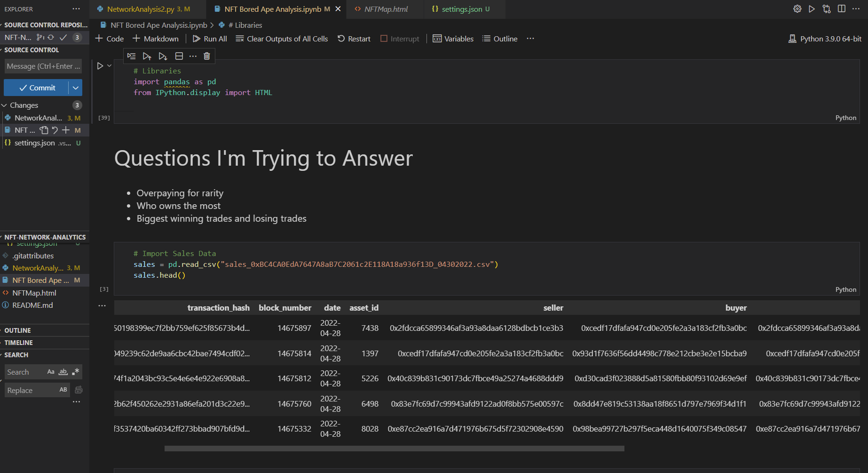
Task: Sync changes using the refresh icon next to NFT-N
Action: pos(50,37)
